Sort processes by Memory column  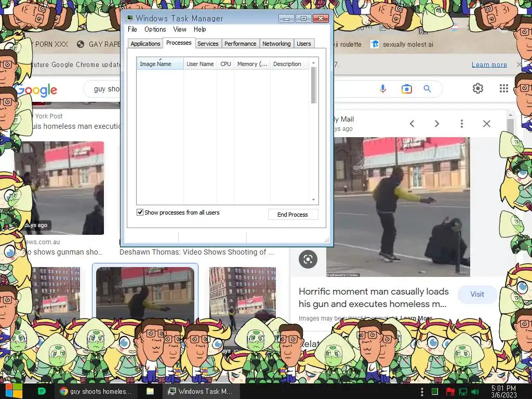click(252, 64)
